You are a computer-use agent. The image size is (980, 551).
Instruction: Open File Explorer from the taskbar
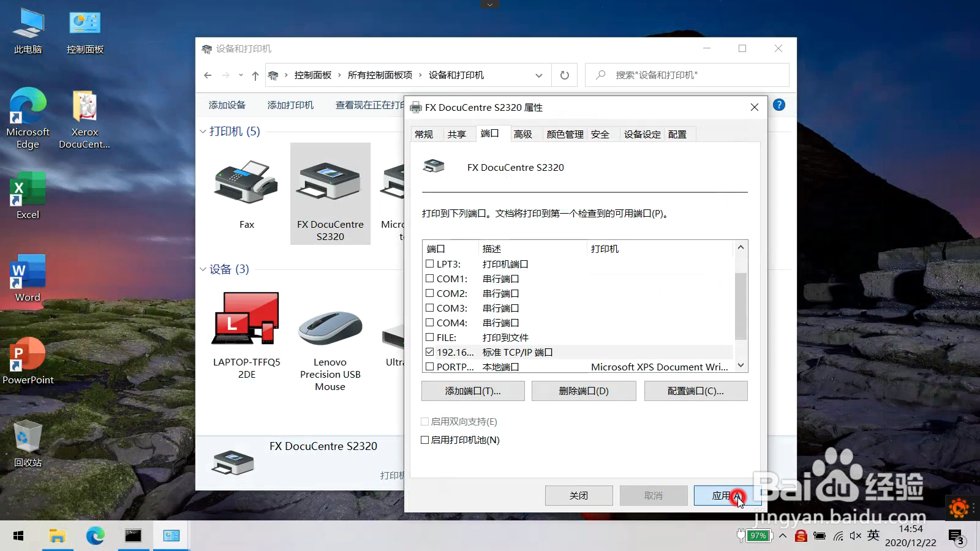pyautogui.click(x=57, y=536)
